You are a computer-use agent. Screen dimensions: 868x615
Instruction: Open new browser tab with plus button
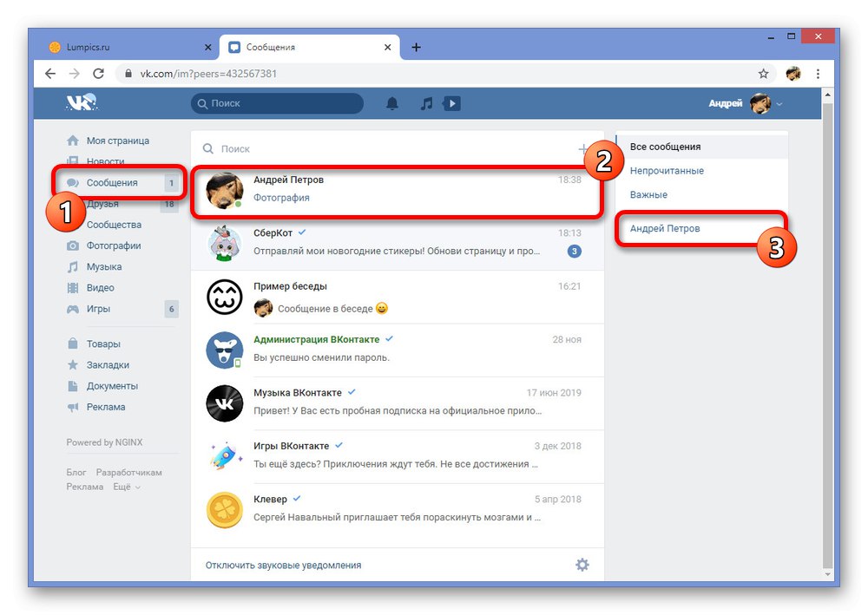417,48
